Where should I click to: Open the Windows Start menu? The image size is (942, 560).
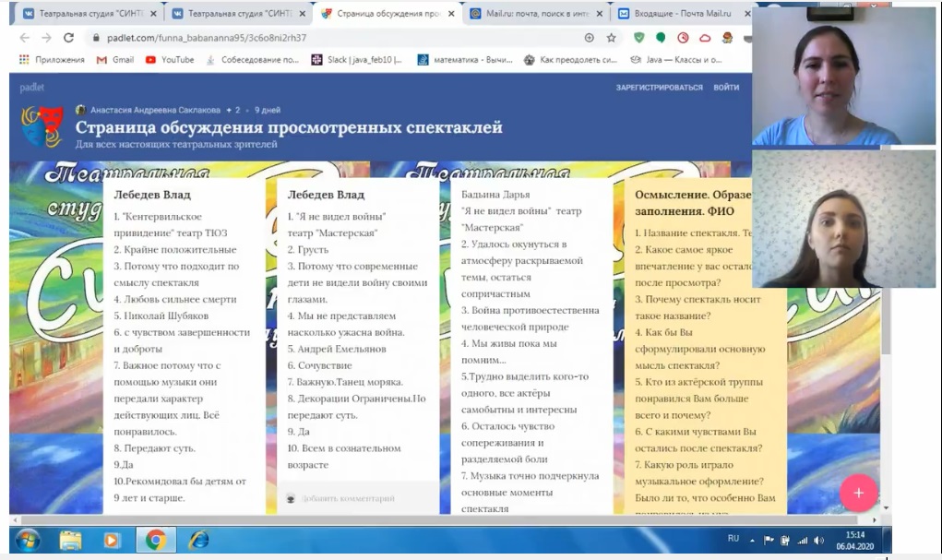(x=28, y=541)
